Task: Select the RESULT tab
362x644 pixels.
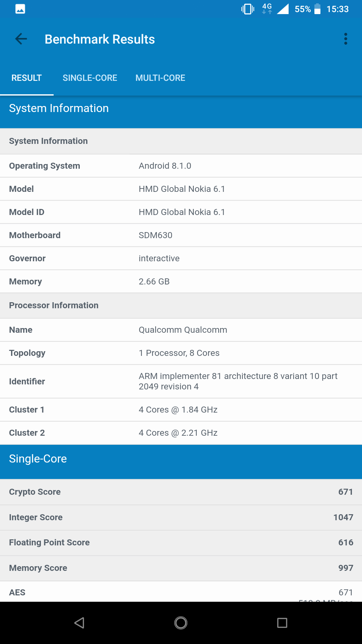Action: pyautogui.click(x=26, y=78)
